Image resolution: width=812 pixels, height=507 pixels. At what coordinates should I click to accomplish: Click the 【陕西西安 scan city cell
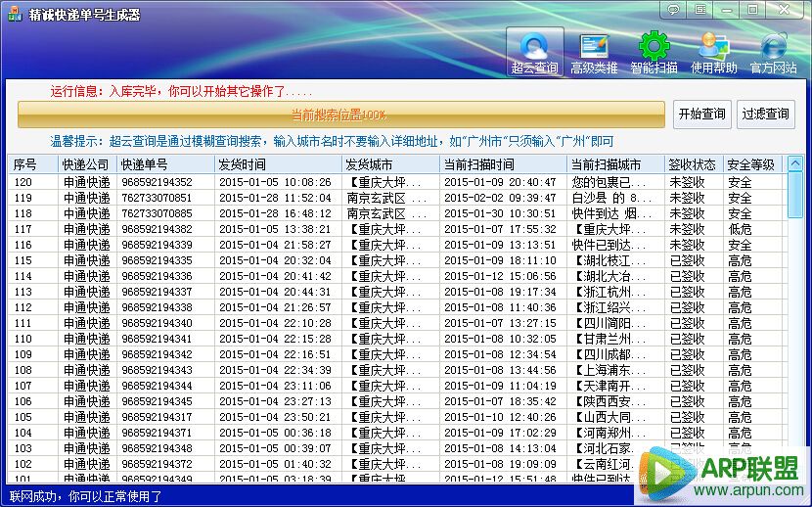coord(609,401)
